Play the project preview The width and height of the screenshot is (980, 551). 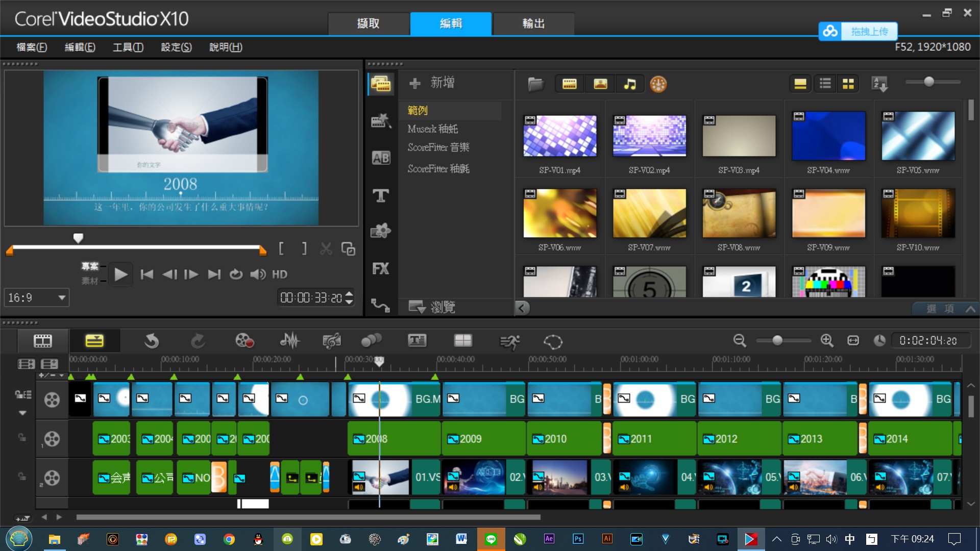pos(121,274)
